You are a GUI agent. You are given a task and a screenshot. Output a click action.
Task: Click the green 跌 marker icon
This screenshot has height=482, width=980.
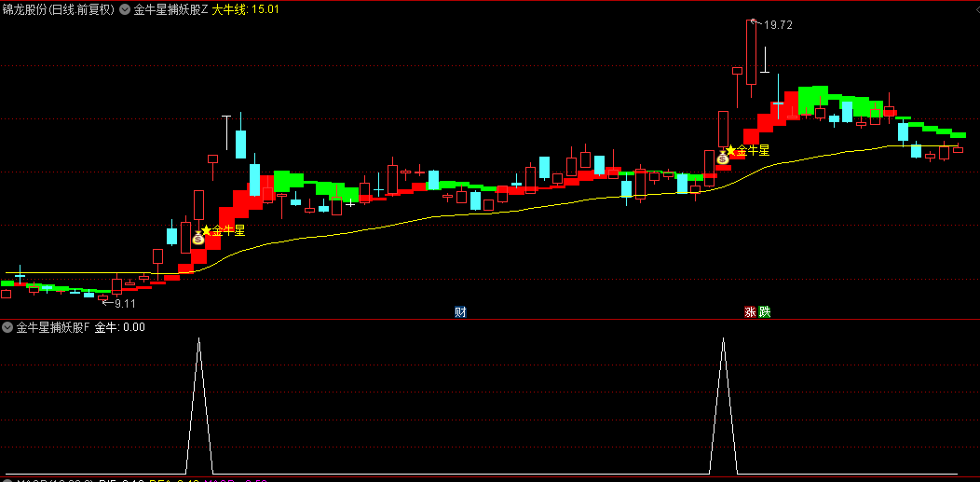765,312
